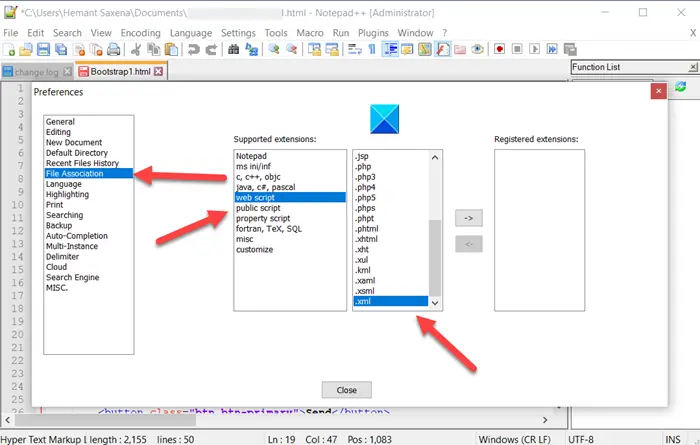Click the -> register extension button
The image size is (700, 445).
(469, 218)
